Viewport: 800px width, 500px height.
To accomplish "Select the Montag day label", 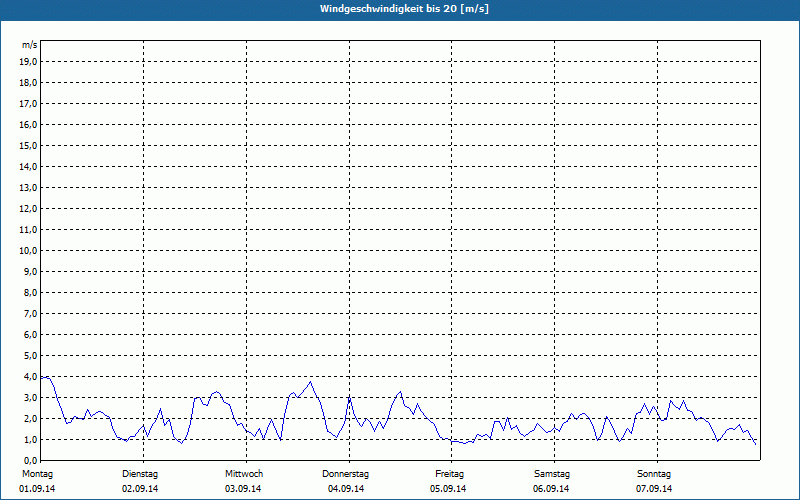I will 37,474.
